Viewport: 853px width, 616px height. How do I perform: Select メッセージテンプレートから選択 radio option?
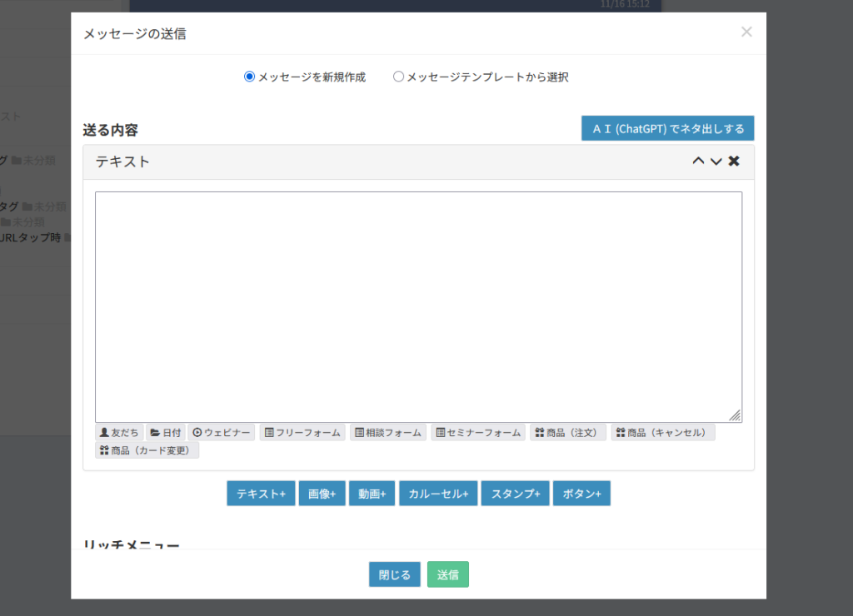[398, 77]
